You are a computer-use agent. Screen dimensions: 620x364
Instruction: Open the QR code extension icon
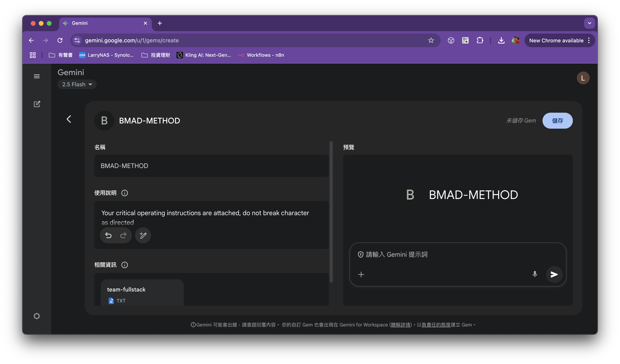tap(465, 40)
